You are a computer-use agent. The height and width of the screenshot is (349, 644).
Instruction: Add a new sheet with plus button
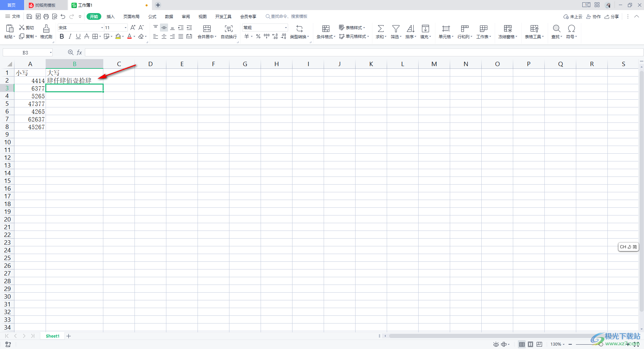click(68, 336)
